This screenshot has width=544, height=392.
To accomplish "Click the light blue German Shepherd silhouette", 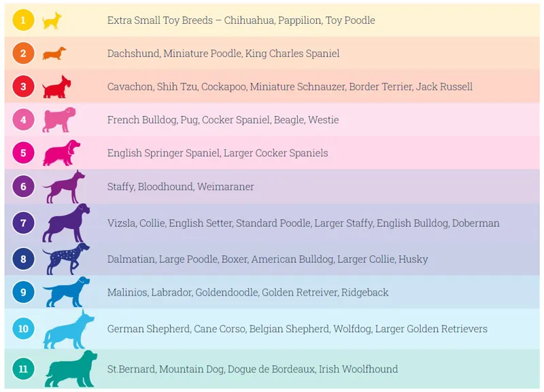I will pos(69,329).
